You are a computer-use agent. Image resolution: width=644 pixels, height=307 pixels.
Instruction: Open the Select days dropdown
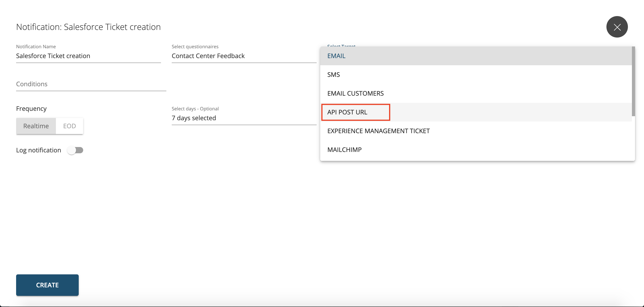(x=244, y=118)
